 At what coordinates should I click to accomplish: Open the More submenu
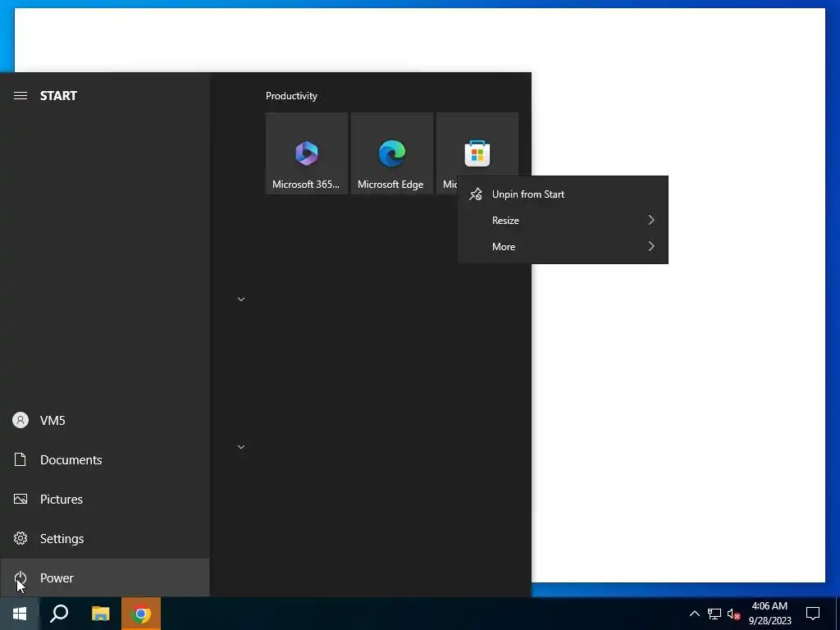tap(563, 246)
